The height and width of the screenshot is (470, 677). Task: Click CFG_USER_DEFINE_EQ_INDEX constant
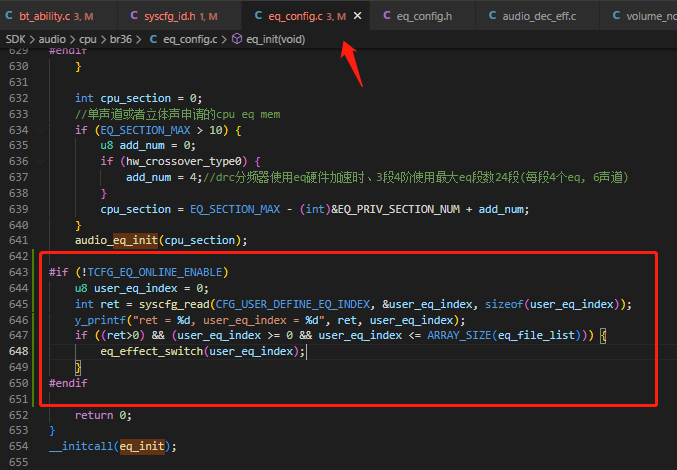pyautogui.click(x=293, y=304)
